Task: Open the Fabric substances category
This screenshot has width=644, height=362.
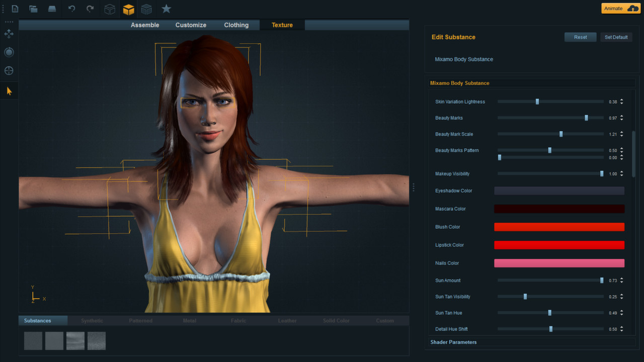Action: [238, 320]
